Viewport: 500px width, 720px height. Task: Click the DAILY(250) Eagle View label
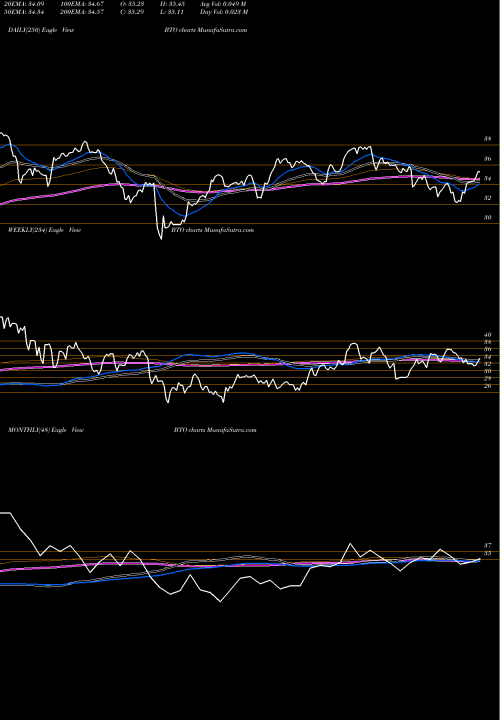pyautogui.click(x=41, y=30)
